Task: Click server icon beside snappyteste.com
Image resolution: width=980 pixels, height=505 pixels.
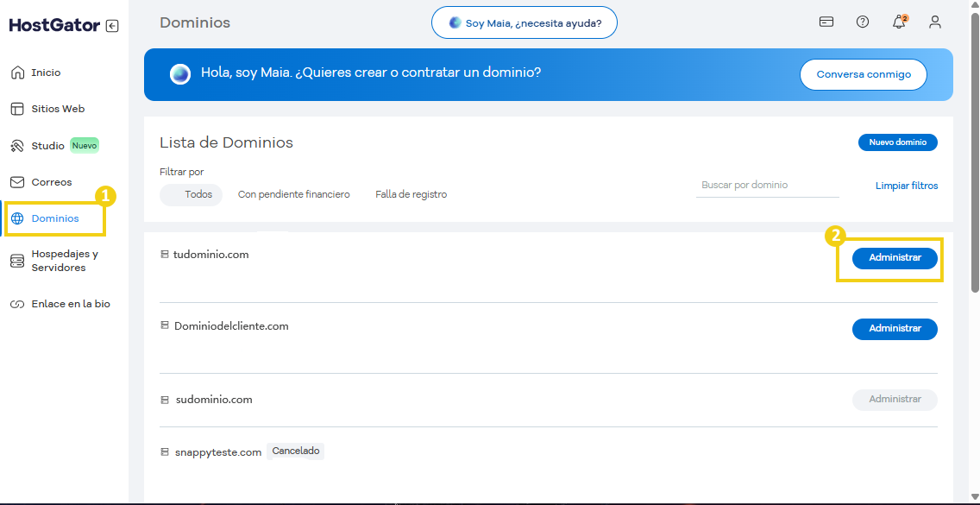Action: coord(165,451)
